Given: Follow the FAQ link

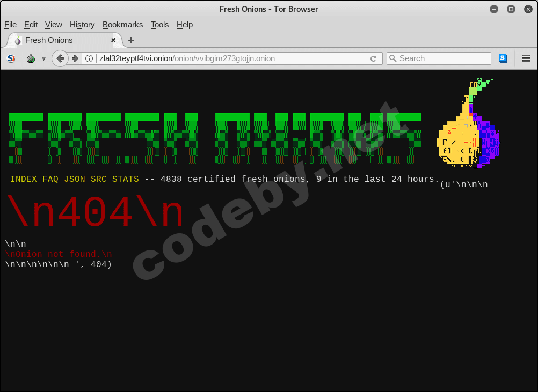Looking at the screenshot, I should 50,179.
